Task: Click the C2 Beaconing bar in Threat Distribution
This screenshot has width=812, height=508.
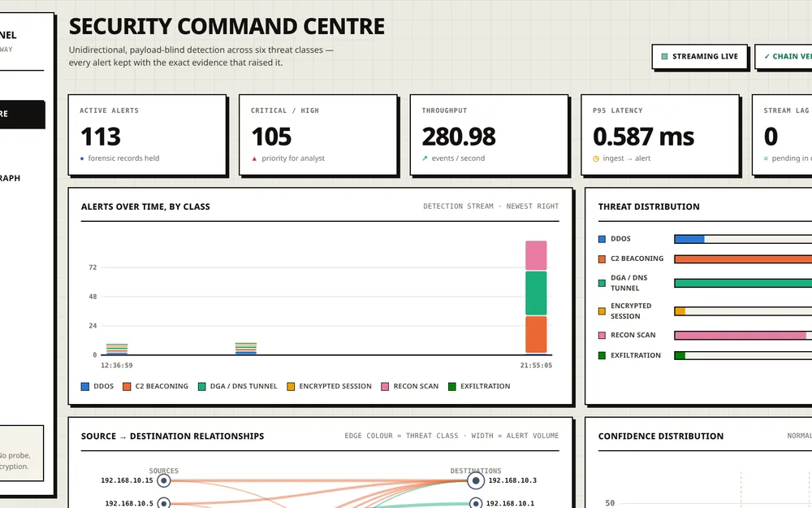Action: coord(743,258)
